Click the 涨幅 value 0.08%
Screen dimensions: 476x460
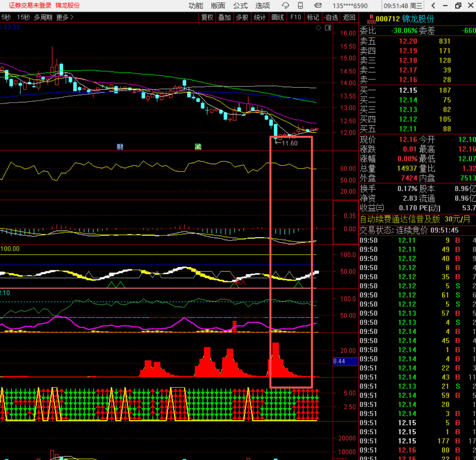point(407,159)
